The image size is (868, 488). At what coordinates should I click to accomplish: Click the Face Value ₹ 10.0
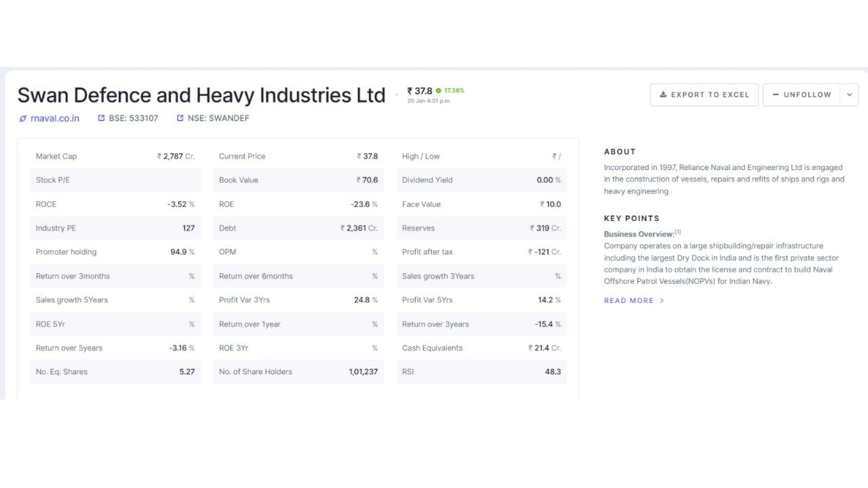click(551, 204)
